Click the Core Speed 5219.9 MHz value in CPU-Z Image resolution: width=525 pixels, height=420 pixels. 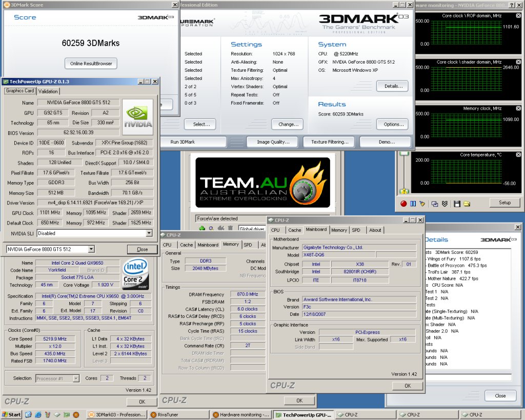tap(55, 338)
